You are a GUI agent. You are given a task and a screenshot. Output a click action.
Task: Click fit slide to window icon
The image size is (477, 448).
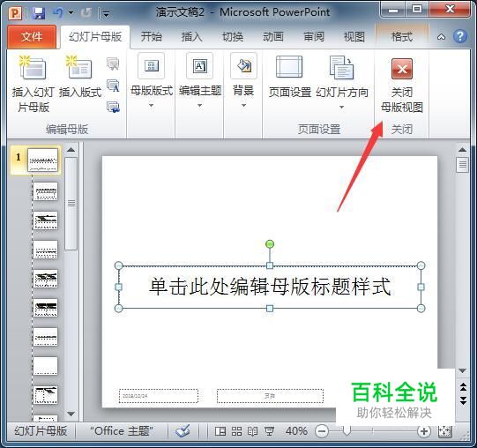coord(445,431)
